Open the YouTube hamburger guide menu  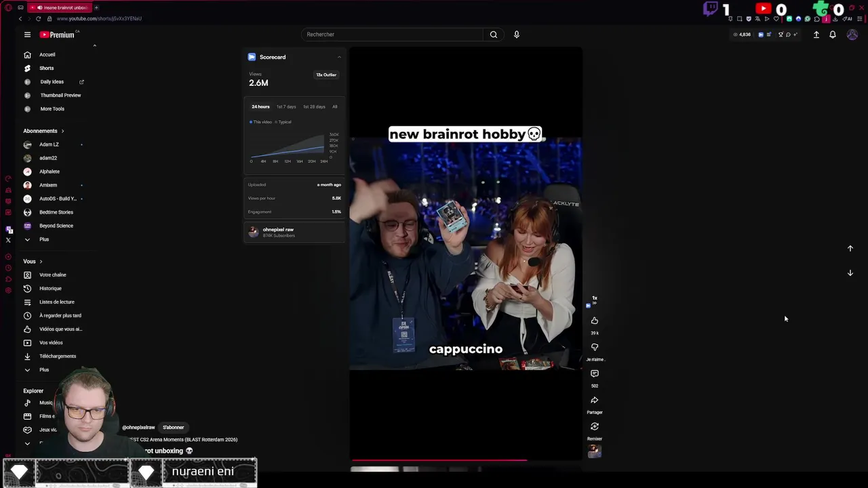point(27,35)
